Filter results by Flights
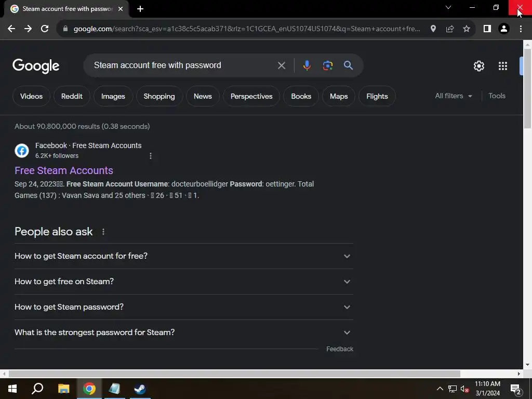Screen dimensions: 532x399 (377, 96)
